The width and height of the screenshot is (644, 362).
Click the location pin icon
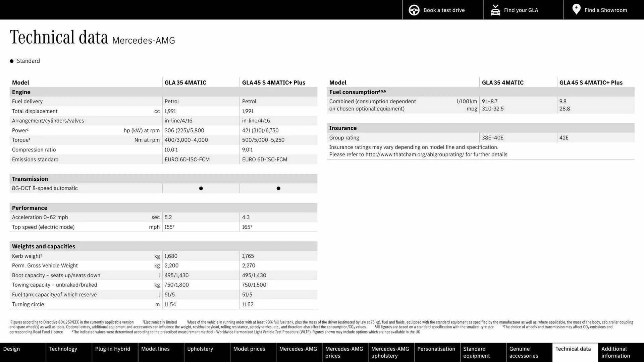576,9
